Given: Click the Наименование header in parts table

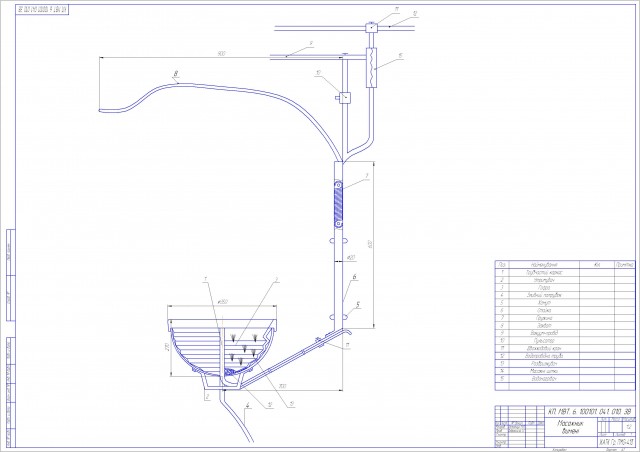Looking at the screenshot, I should [x=543, y=264].
